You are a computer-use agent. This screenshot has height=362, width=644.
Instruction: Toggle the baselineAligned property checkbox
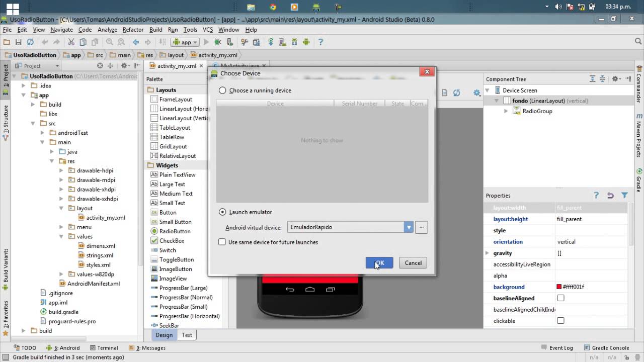click(560, 298)
